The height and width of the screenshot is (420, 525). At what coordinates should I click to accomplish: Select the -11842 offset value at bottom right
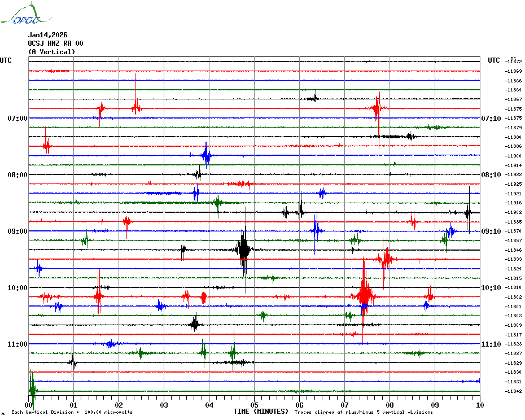514,391
